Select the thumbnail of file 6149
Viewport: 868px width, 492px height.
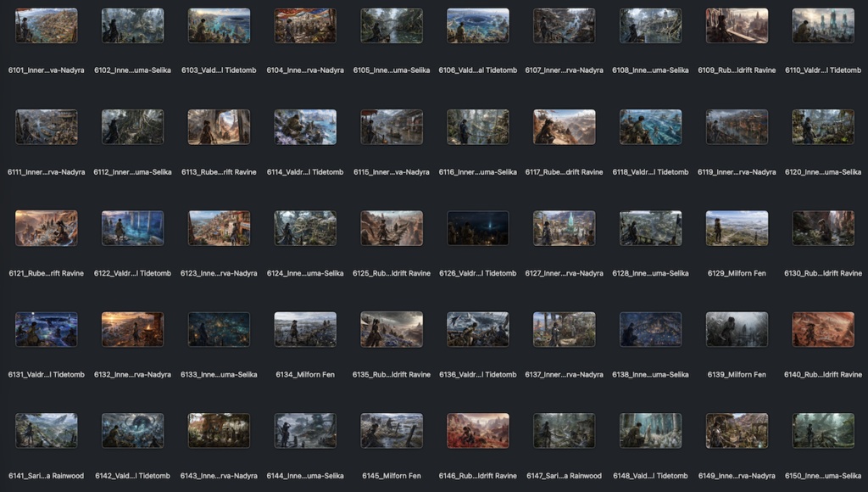(737, 431)
